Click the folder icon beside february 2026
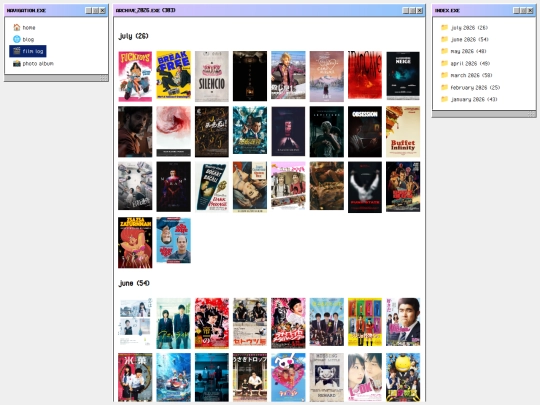 pos(445,87)
